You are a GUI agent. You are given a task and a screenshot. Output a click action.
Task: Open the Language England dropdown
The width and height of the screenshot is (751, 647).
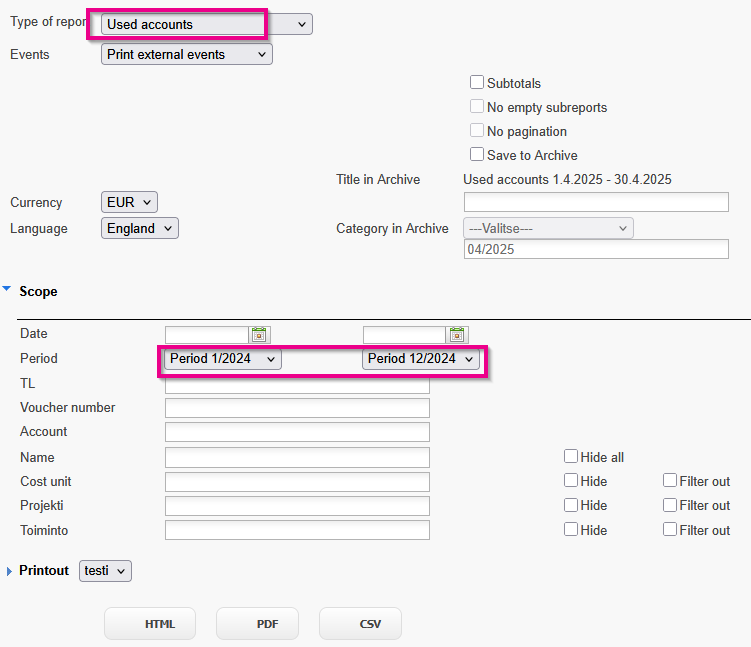[140, 228]
